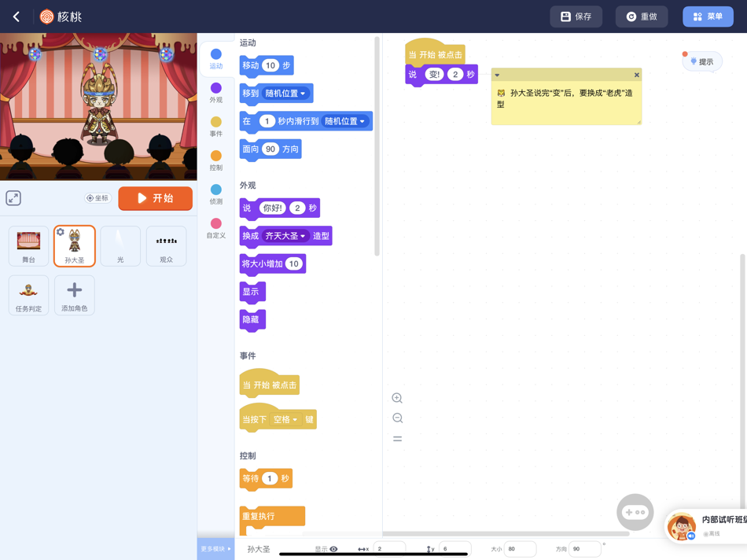The height and width of the screenshot is (560, 747).
Task: Open 空格 key dropdown
Action: [285, 419]
